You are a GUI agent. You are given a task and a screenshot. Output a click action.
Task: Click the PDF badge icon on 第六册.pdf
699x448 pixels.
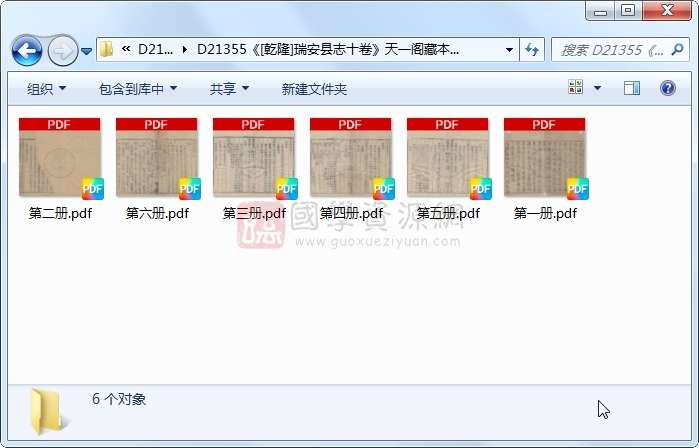tap(190, 189)
